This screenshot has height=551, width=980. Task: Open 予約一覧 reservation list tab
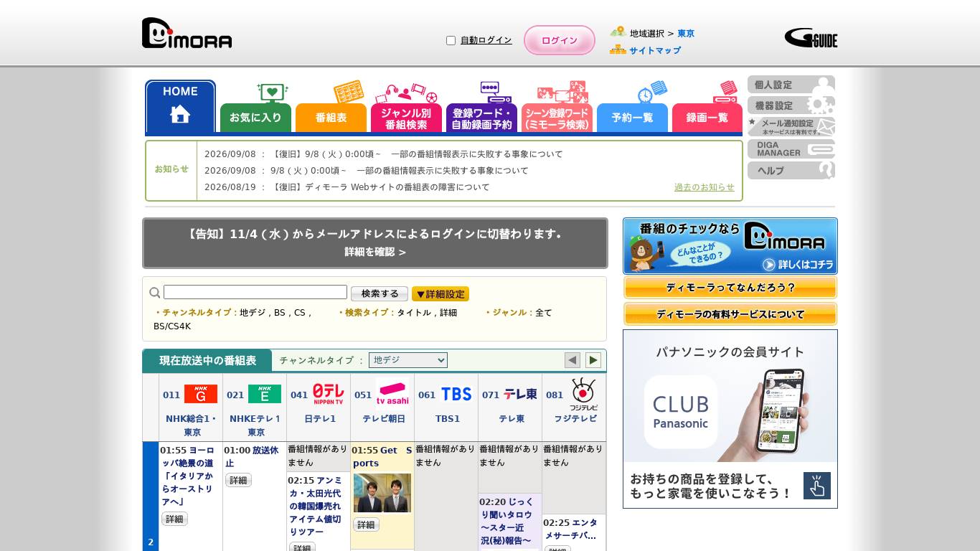633,118
